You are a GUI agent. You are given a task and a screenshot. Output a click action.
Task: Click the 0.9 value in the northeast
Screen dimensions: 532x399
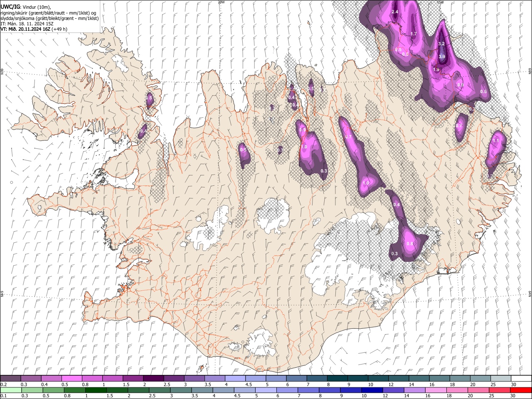pyautogui.click(x=460, y=85)
